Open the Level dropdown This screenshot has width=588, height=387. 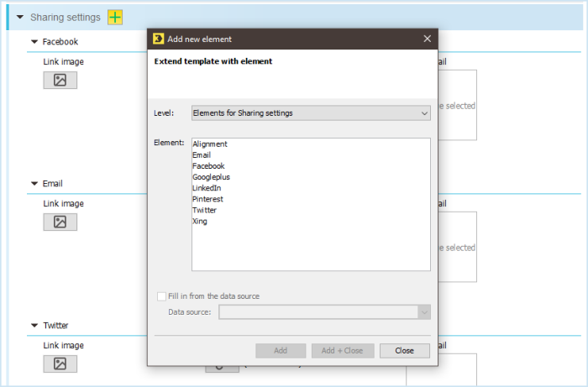click(311, 113)
